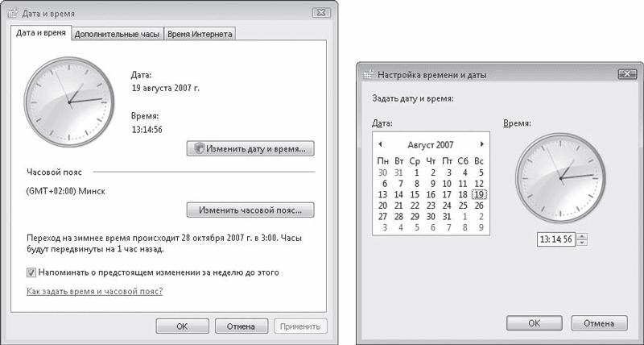Select 25 August in the calendar
The height and width of the screenshot is (345, 644).
click(463, 206)
